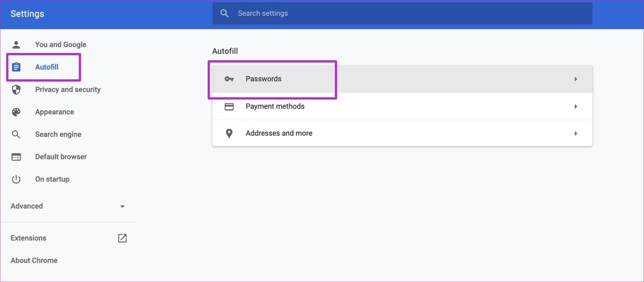
Task: Click the credit card icon for Payment methods
Action: (x=229, y=107)
